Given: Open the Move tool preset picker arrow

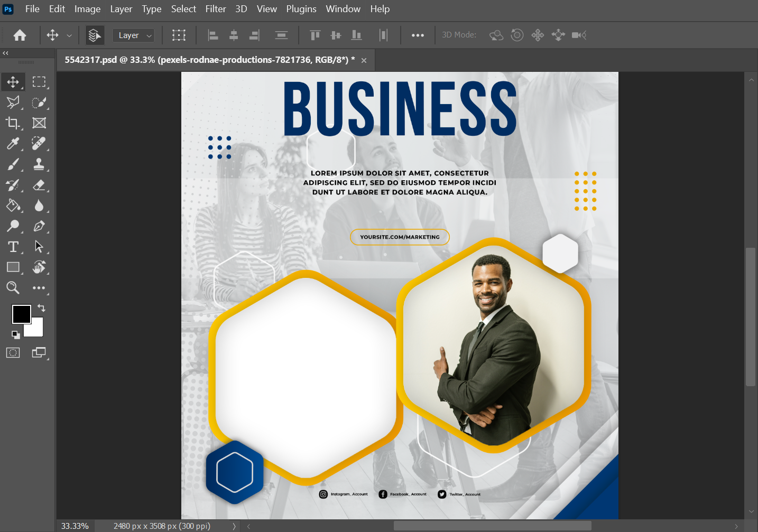Looking at the screenshot, I should pos(69,35).
